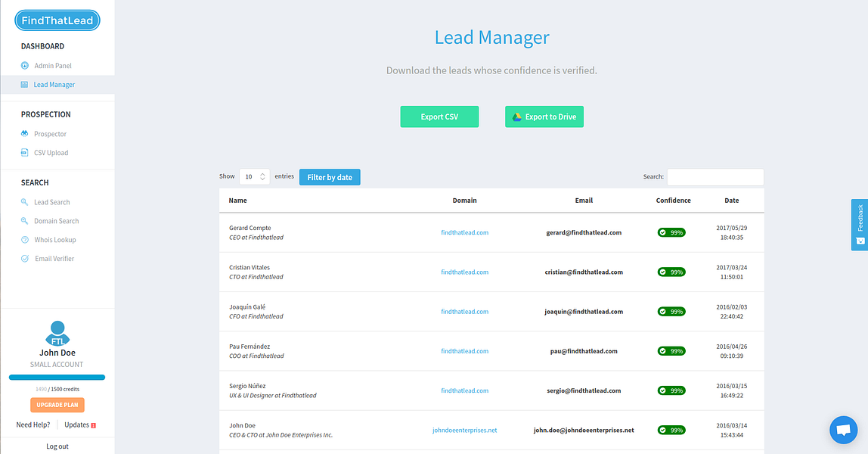The height and width of the screenshot is (454, 868).
Task: Open the Feedback side tab
Action: click(x=860, y=225)
